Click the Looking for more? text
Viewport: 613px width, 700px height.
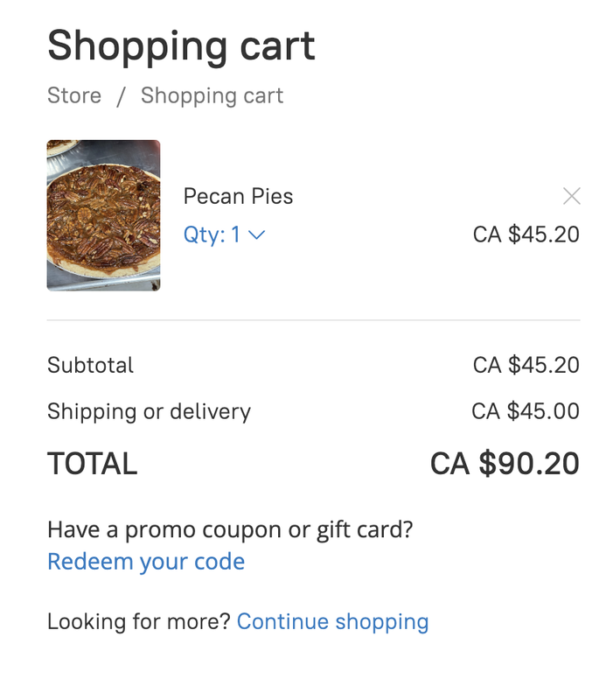[x=138, y=621]
